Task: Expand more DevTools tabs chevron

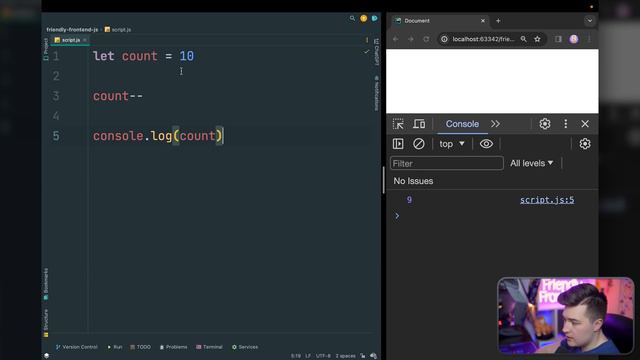Action: pos(495,124)
